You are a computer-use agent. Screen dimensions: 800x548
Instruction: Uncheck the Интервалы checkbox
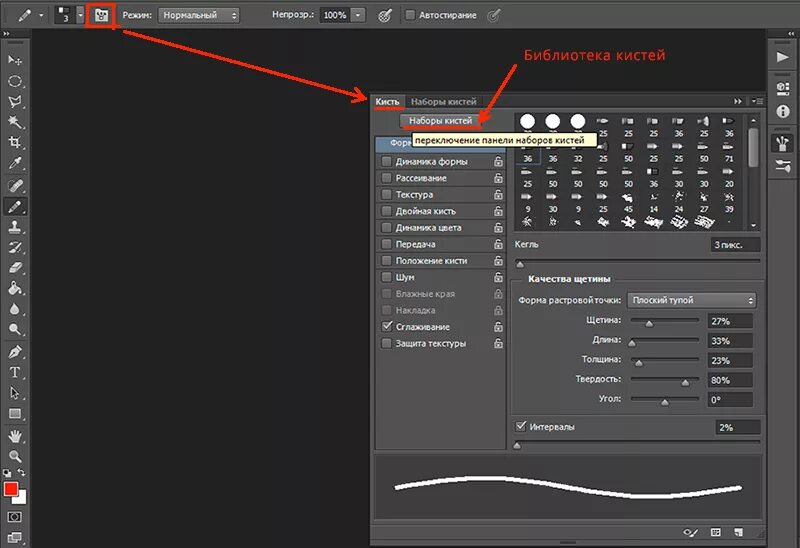click(x=521, y=426)
